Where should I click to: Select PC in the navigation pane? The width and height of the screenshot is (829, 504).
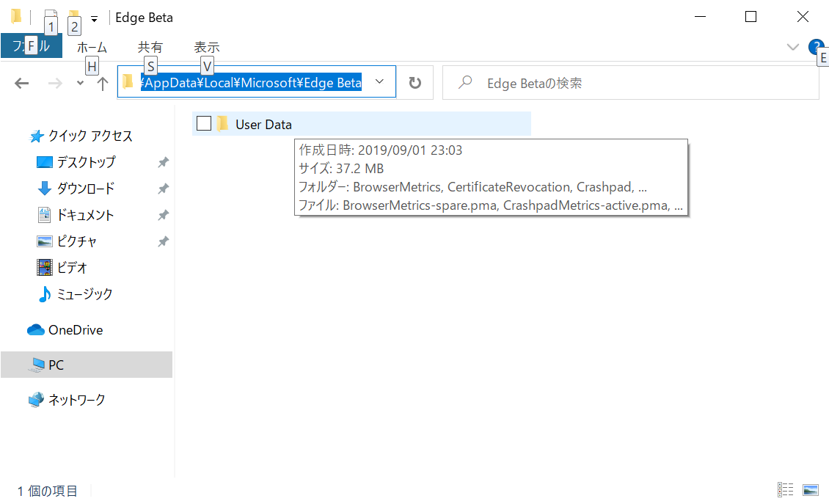[87, 365]
